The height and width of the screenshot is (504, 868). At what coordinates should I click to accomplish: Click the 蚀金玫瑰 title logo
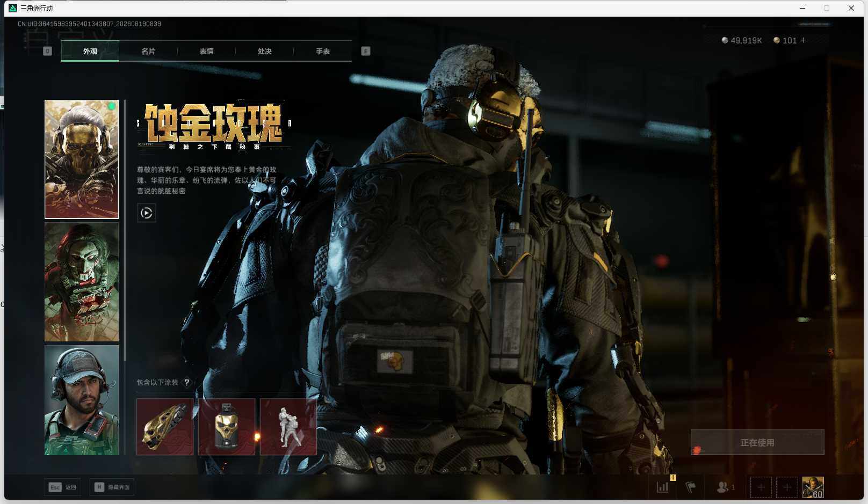click(x=214, y=126)
